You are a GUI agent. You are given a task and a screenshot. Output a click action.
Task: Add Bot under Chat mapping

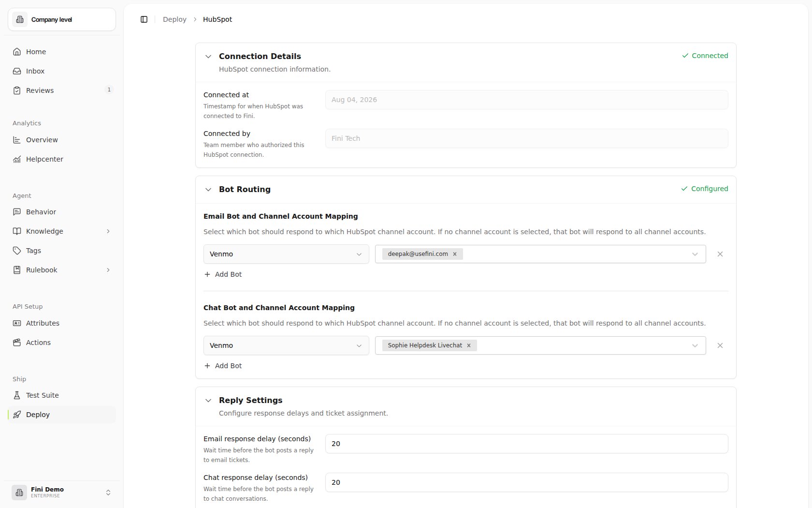[223, 366]
